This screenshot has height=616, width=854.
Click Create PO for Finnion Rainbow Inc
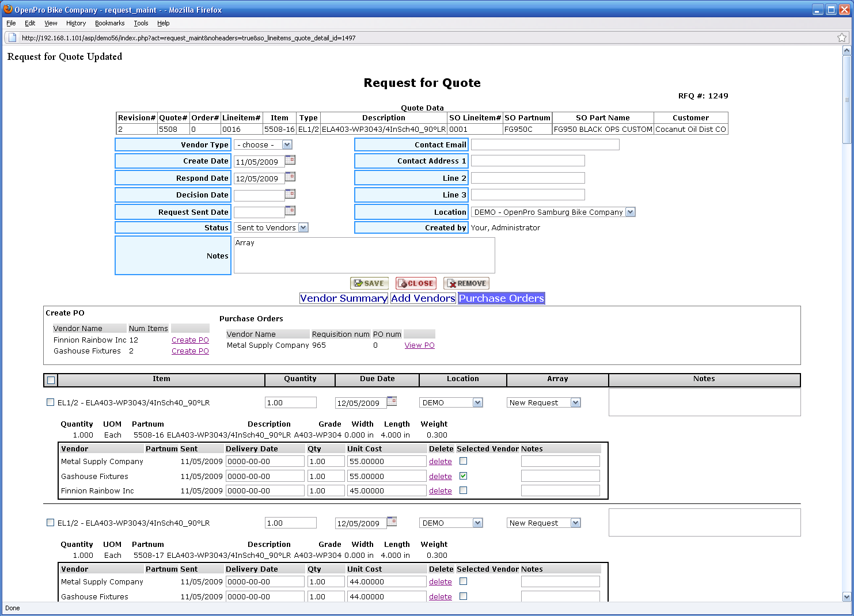click(190, 340)
